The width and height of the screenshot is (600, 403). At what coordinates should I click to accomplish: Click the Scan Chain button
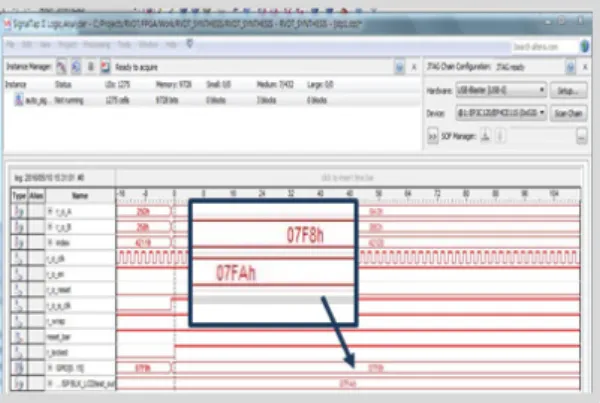568,113
